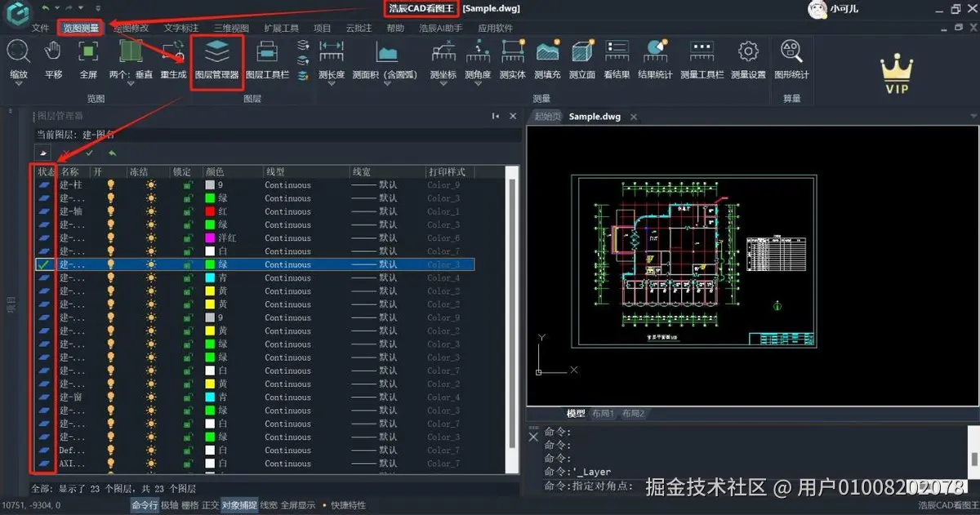Click the undo arrow in title bar

(46, 7)
